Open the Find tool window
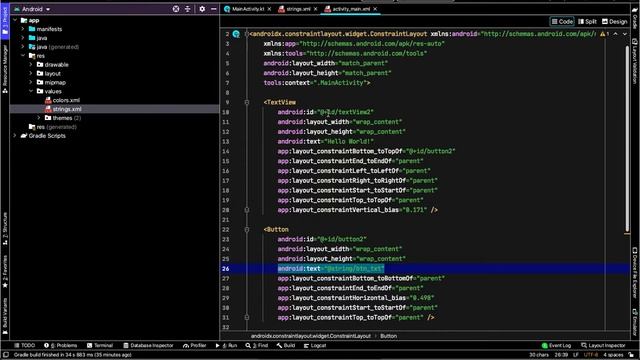This screenshot has height=360, width=640. [257, 345]
